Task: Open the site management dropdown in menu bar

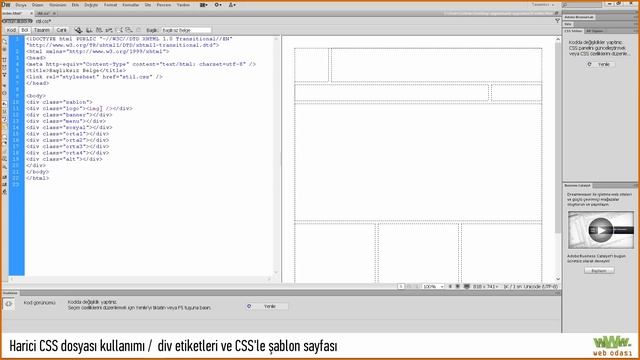Action: pos(232,5)
